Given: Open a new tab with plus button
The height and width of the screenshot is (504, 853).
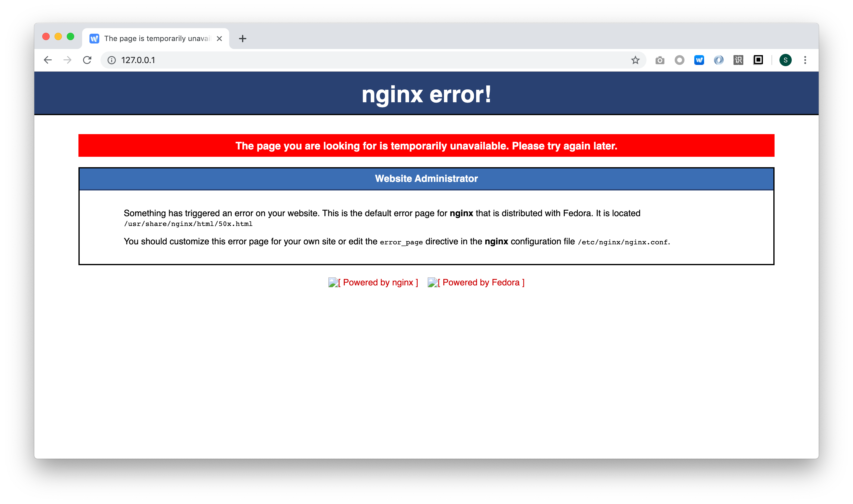Looking at the screenshot, I should [242, 38].
